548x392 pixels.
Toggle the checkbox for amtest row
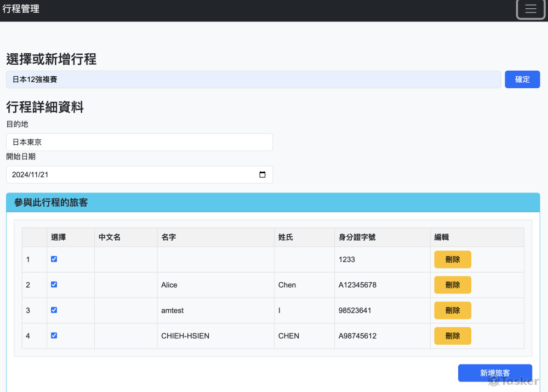tap(54, 310)
